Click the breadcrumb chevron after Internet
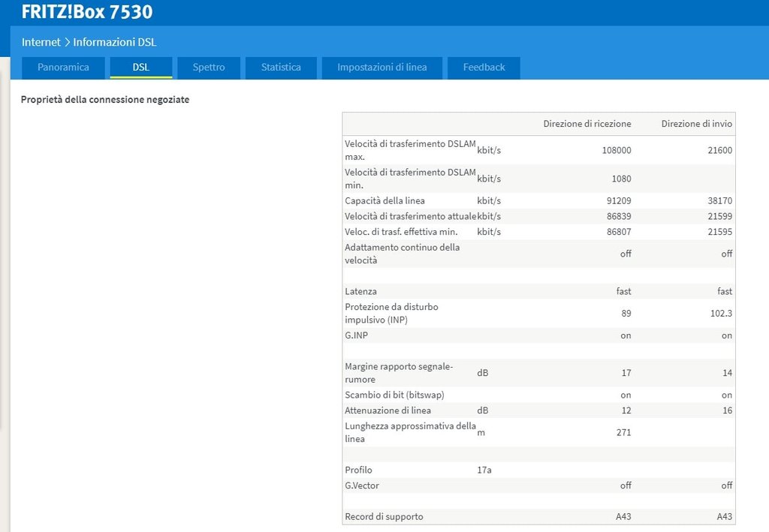Screen dimensions: 769x532 (x=67, y=42)
